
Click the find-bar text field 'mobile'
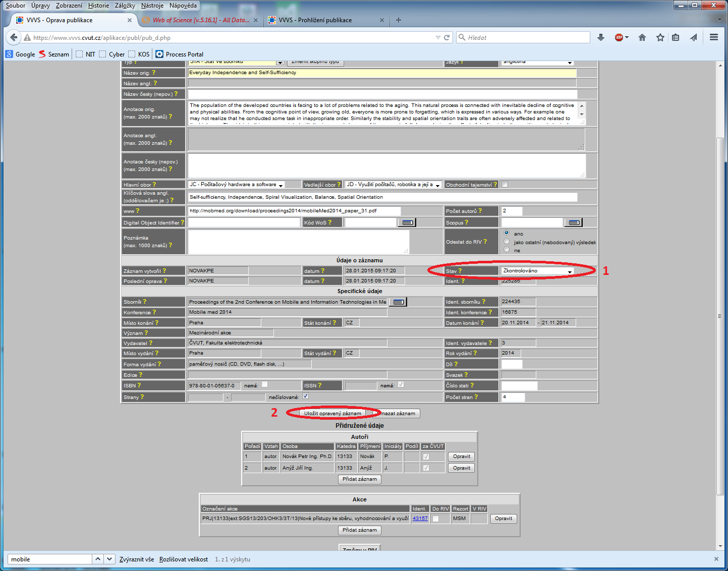[x=50, y=559]
